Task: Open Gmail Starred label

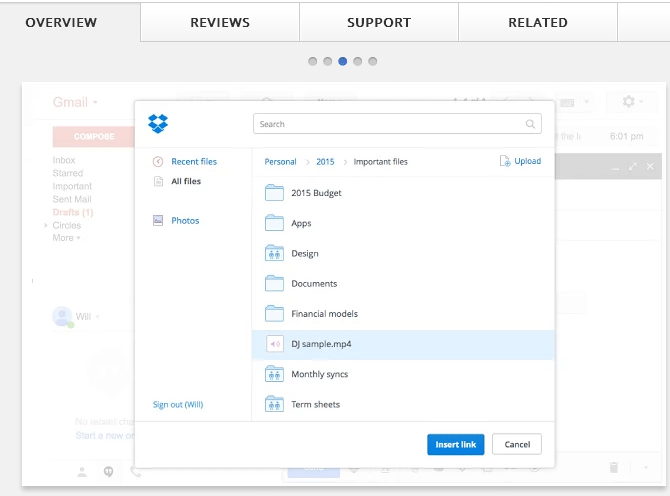Action: click(68, 173)
